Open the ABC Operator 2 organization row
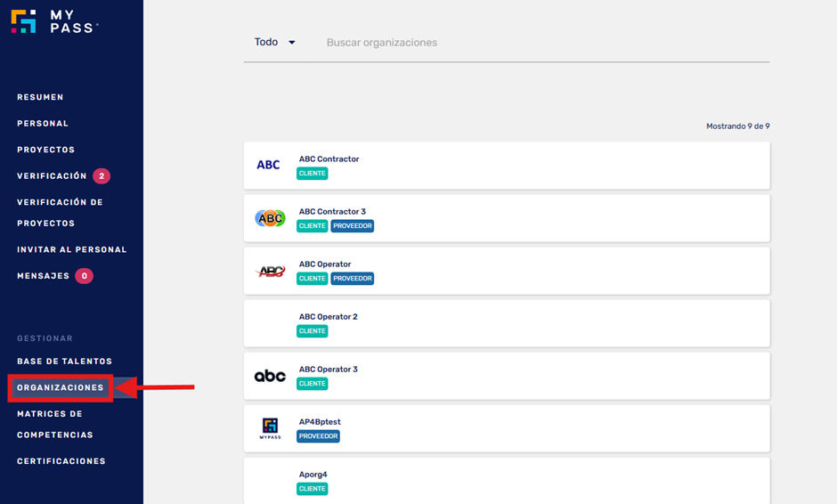 click(507, 323)
